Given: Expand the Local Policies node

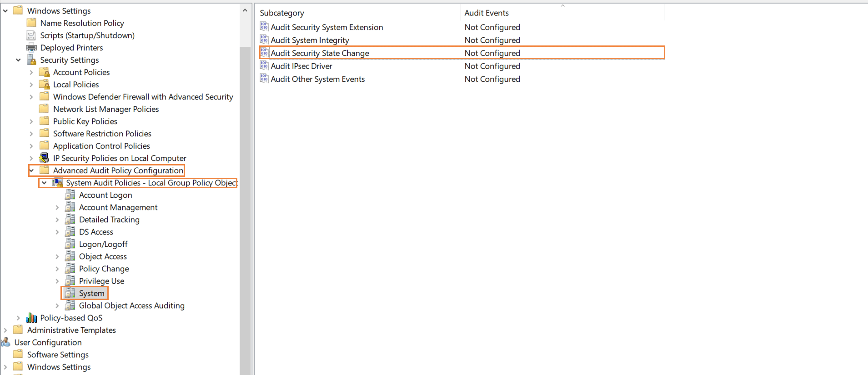Looking at the screenshot, I should [31, 84].
